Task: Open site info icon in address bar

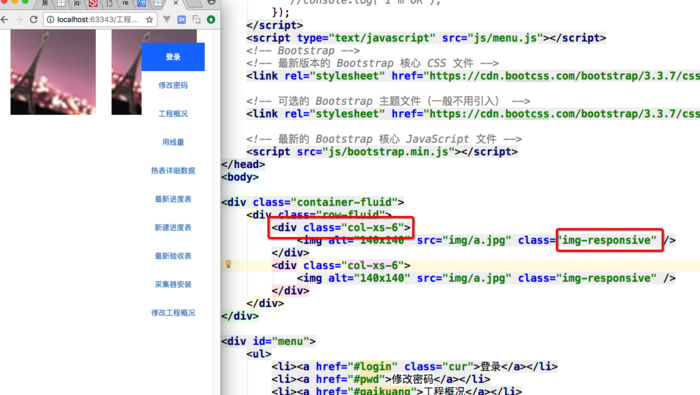Action: click(50, 20)
